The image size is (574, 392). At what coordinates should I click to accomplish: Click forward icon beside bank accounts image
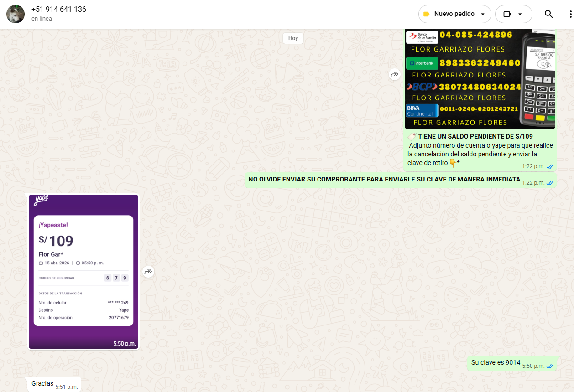click(x=394, y=74)
